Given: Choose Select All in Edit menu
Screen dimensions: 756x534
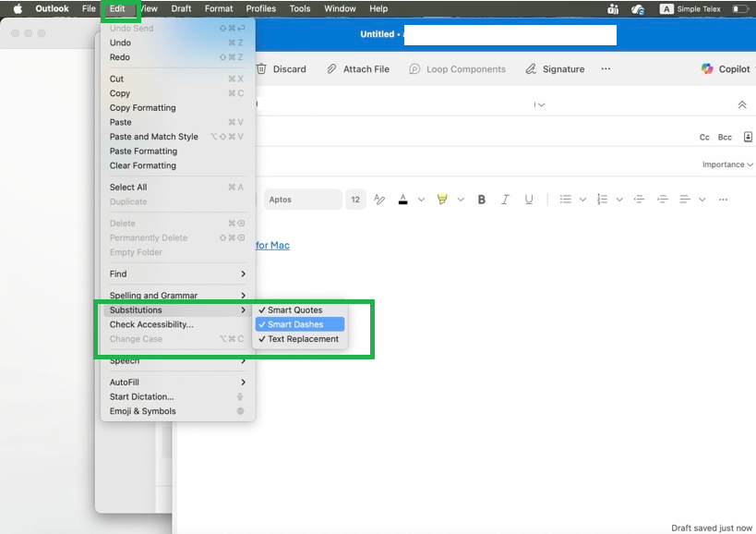Looking at the screenshot, I should pos(177,188).
